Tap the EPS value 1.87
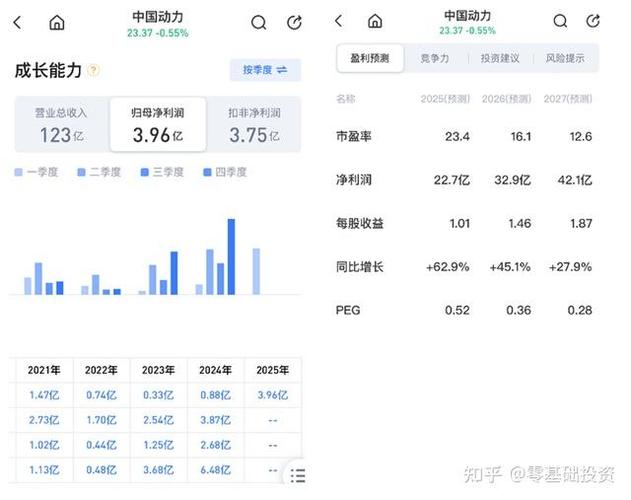This screenshot has height=500, width=631. [x=581, y=223]
